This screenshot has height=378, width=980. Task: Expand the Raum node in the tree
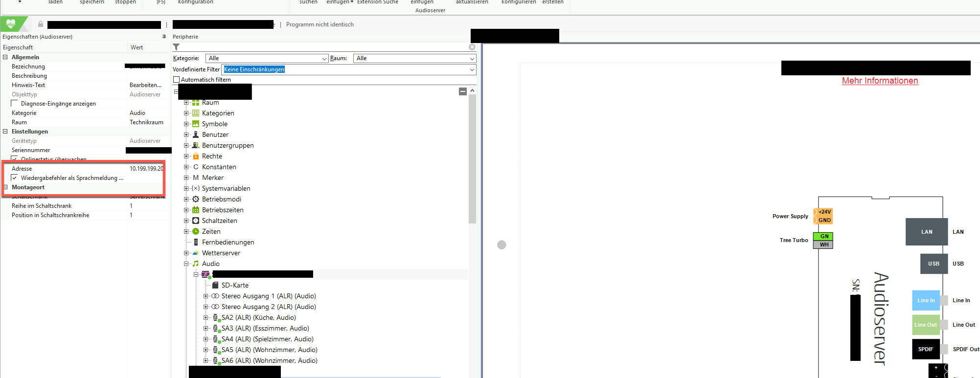tap(186, 103)
